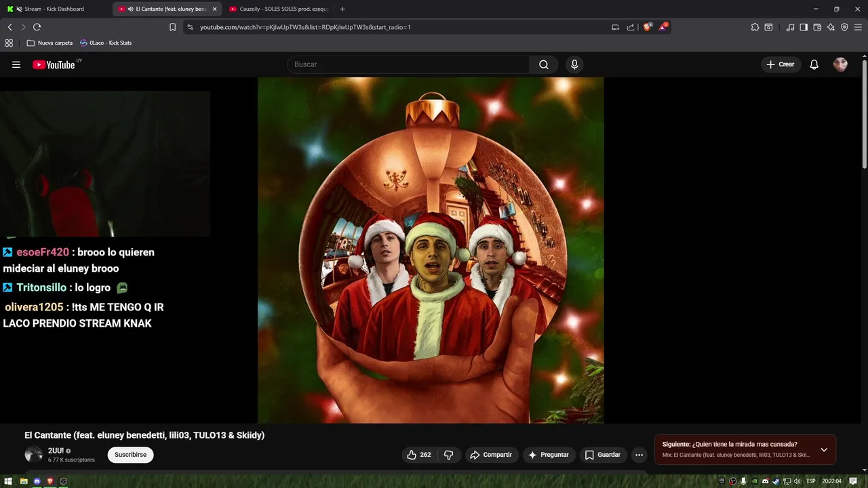Go forward with the browser forward arrow
Screen dimensions: 868x488
click(x=23, y=27)
